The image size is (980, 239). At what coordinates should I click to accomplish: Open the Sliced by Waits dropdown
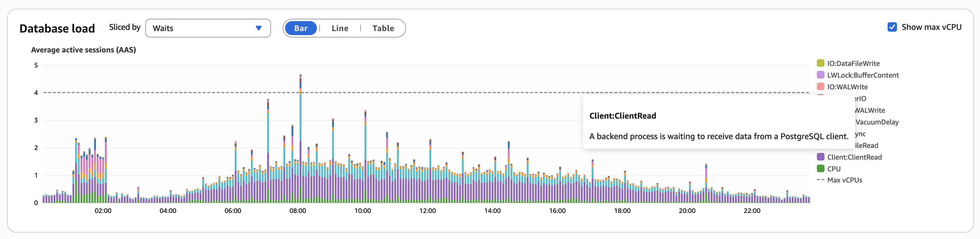point(208,28)
